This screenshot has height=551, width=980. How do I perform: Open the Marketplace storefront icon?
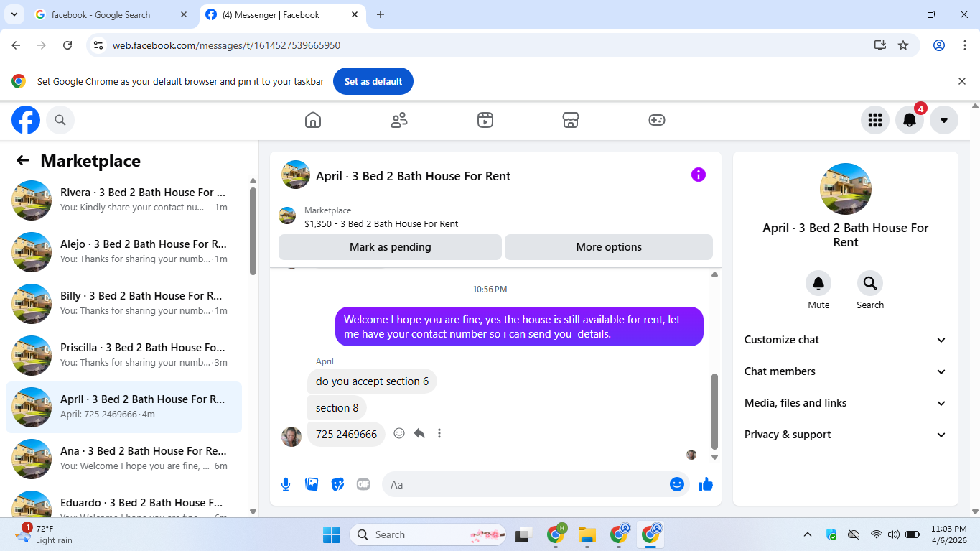[x=571, y=120]
